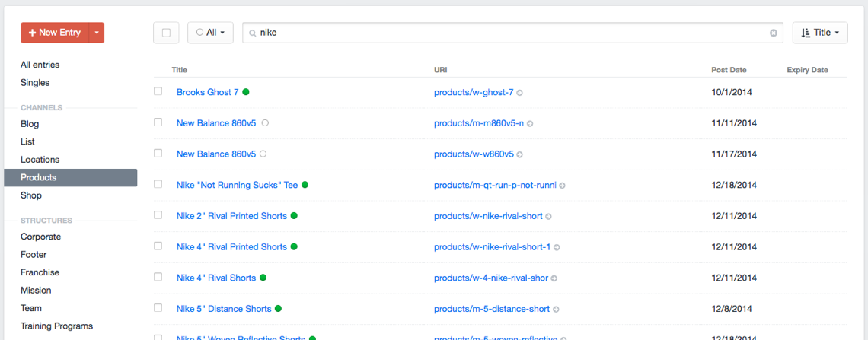Screen dimensions: 868x340
Task: Open products/w-w860v5 URI arrow icon
Action: pos(520,155)
